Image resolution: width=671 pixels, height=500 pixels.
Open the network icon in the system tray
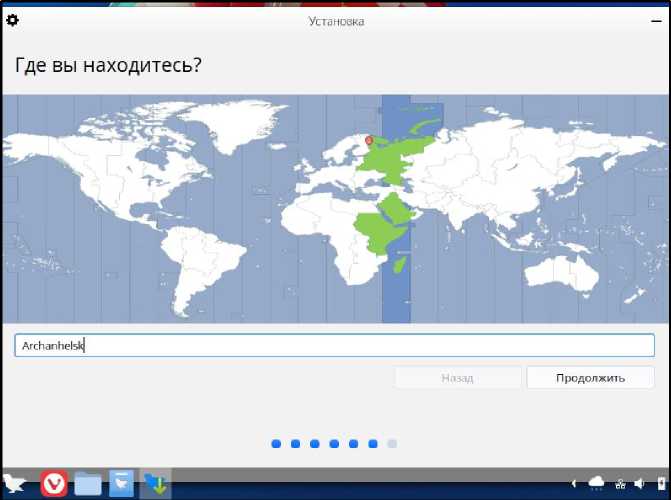coord(620,484)
